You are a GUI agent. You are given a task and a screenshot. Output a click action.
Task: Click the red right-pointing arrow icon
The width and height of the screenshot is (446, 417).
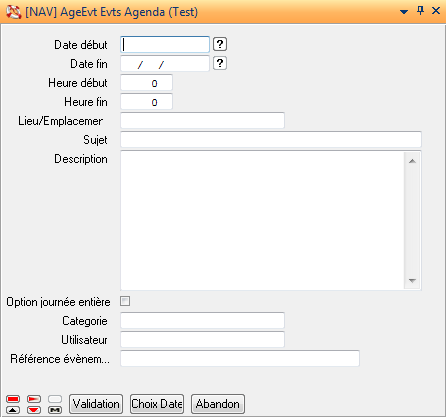[34, 399]
